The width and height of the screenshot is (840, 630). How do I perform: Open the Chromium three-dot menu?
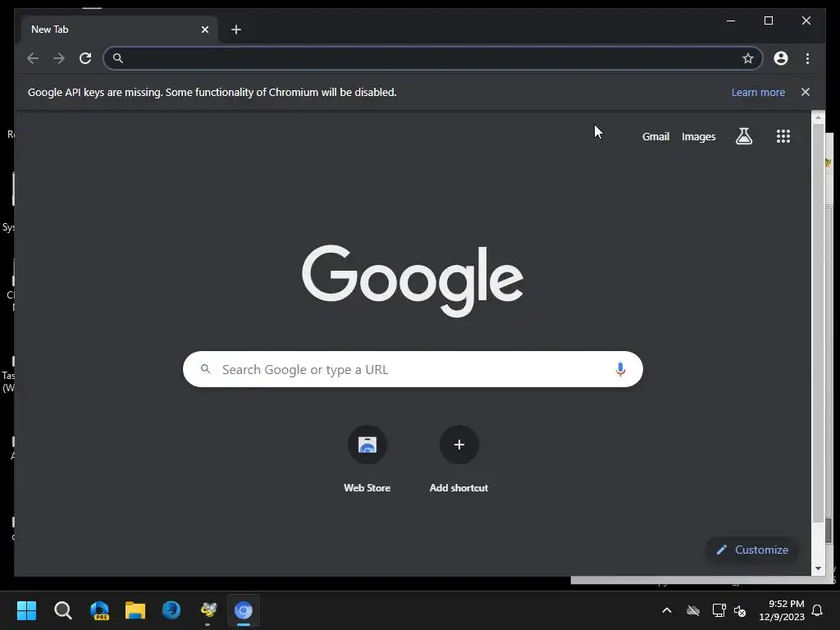pyautogui.click(x=807, y=58)
